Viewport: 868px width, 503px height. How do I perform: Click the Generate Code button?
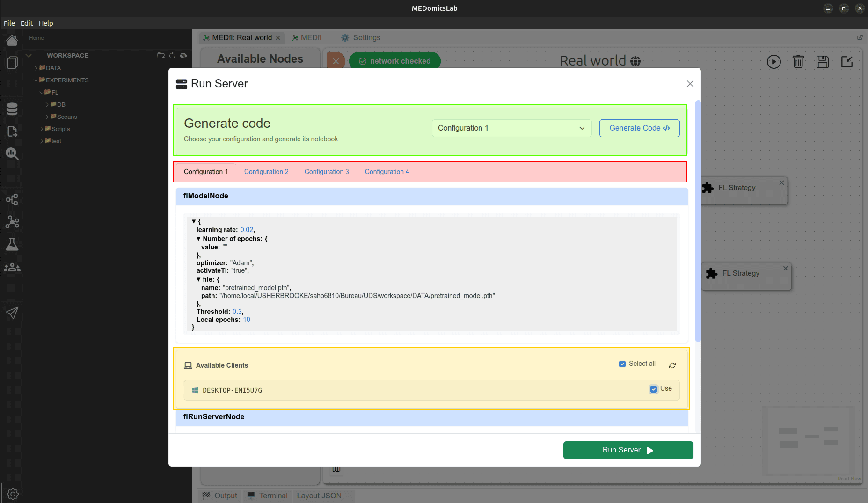click(x=639, y=128)
